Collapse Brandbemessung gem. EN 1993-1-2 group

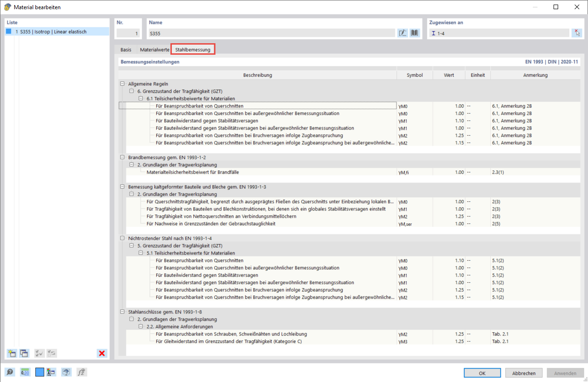pos(122,158)
